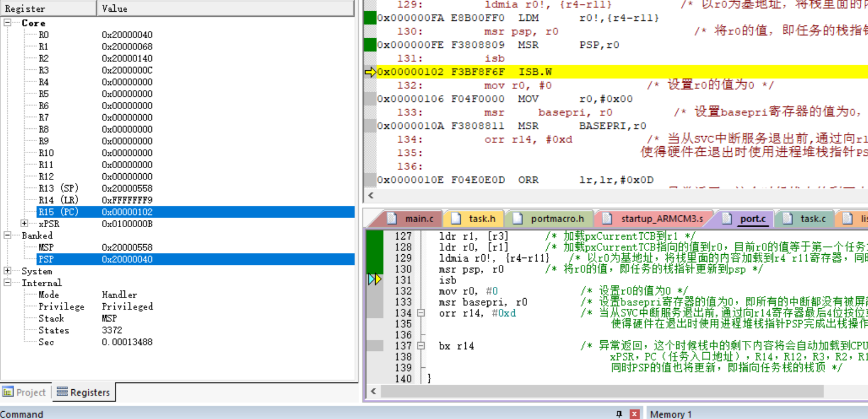Expand the xPSR register node
This screenshot has height=419, width=868.
25,223
